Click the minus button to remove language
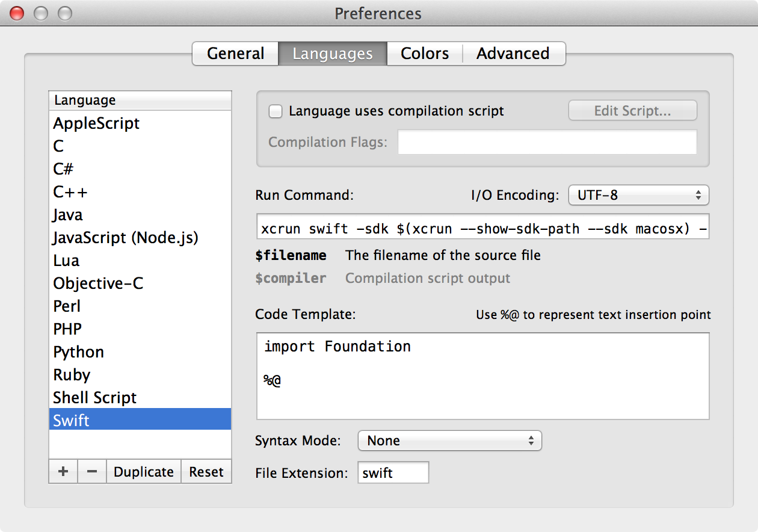Image resolution: width=758 pixels, height=532 pixels. 91,472
